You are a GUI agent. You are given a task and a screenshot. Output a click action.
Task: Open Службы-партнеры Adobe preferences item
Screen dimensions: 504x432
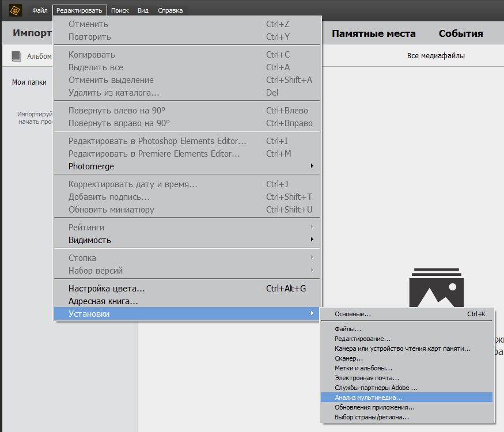(407, 388)
